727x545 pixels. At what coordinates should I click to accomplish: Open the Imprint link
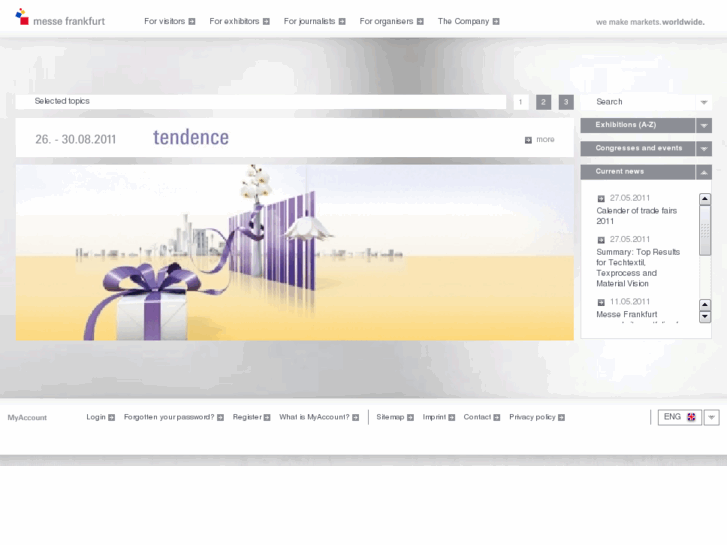click(434, 417)
